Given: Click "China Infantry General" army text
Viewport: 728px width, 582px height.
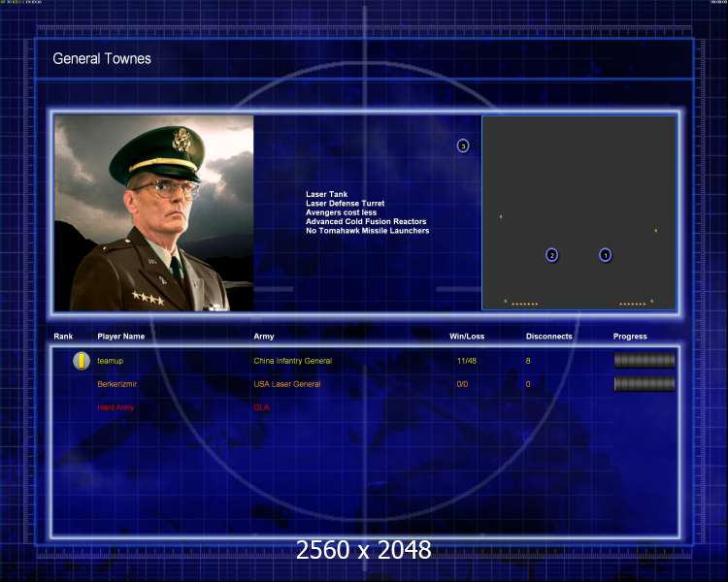Looking at the screenshot, I should [x=292, y=361].
